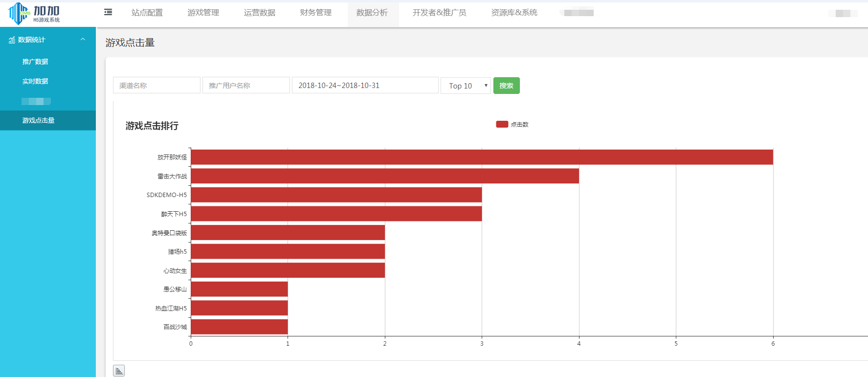This screenshot has width=868, height=377.
Task: Click the 数据统计 chart icon in sidebar
Action: (12, 40)
